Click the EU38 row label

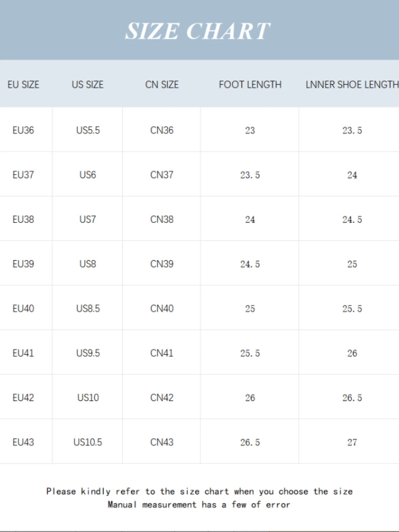23,219
